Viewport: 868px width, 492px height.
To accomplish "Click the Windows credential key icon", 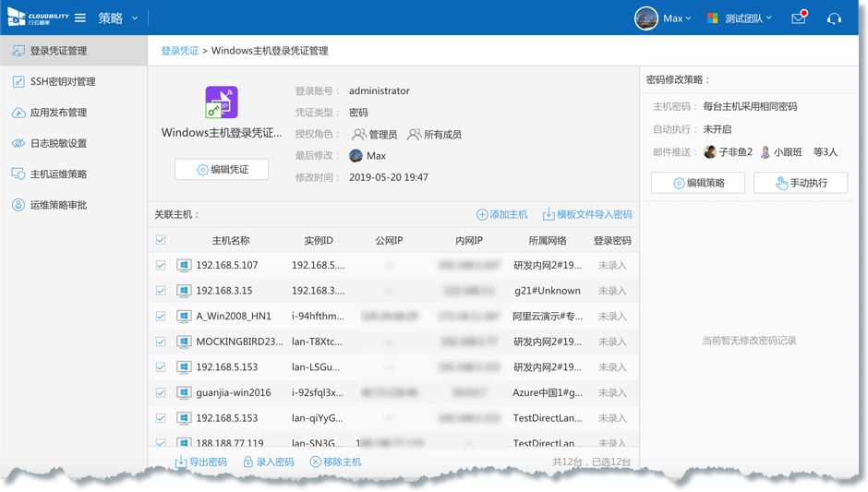I will pos(222,102).
